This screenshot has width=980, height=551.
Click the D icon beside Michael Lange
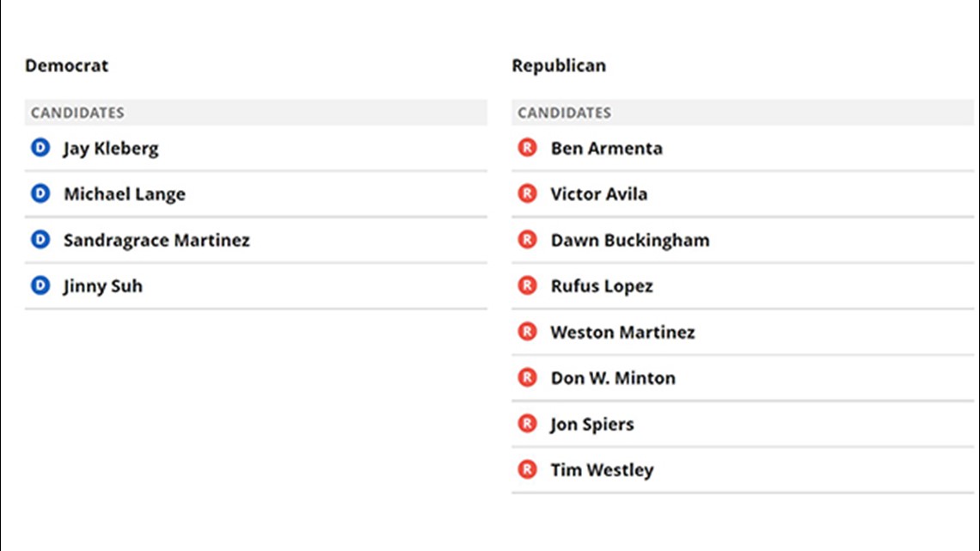(40, 193)
